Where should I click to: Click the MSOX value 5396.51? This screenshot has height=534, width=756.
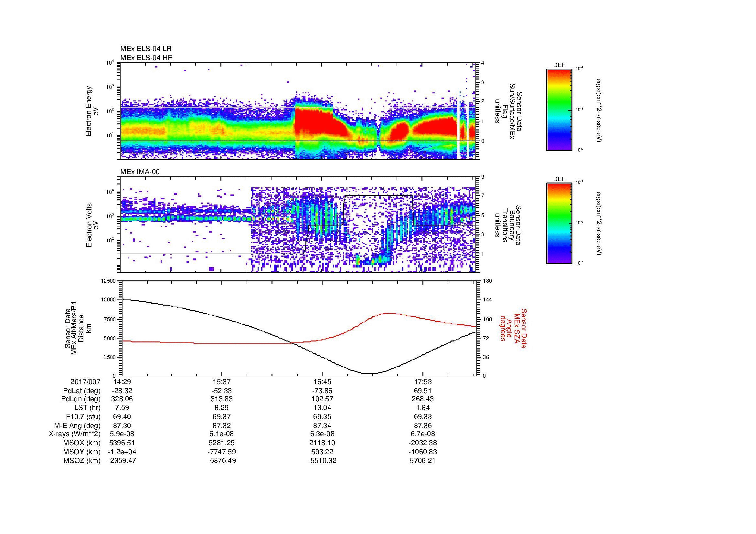coord(122,443)
